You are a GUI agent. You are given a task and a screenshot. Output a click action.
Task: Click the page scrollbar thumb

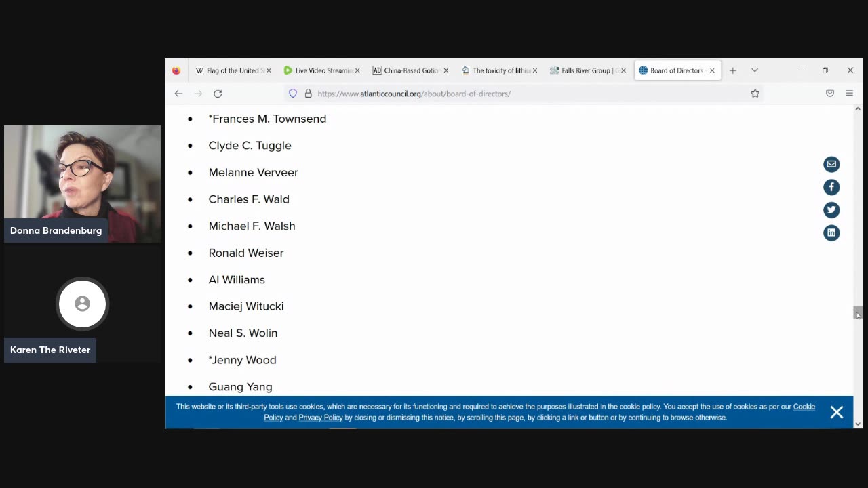(x=858, y=312)
